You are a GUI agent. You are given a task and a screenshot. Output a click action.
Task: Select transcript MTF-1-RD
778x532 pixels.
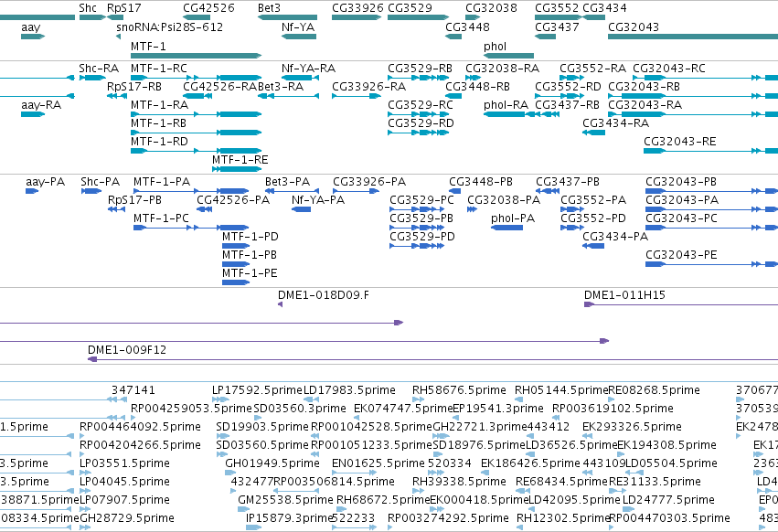[196, 151]
